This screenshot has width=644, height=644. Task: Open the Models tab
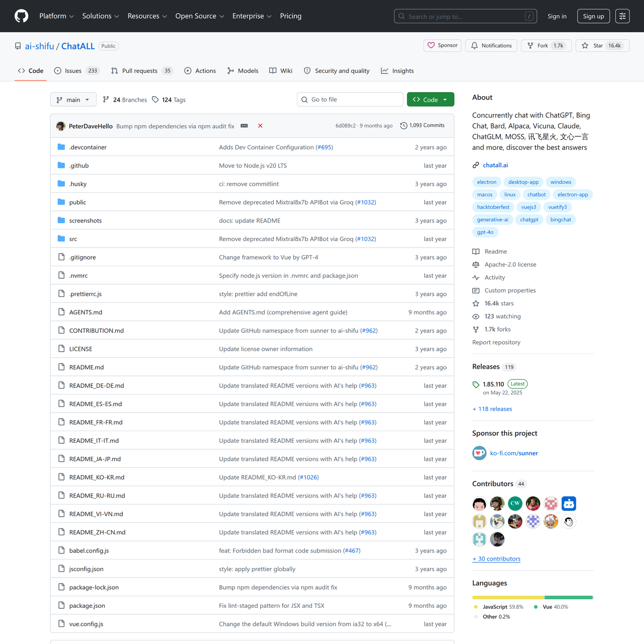(x=243, y=71)
